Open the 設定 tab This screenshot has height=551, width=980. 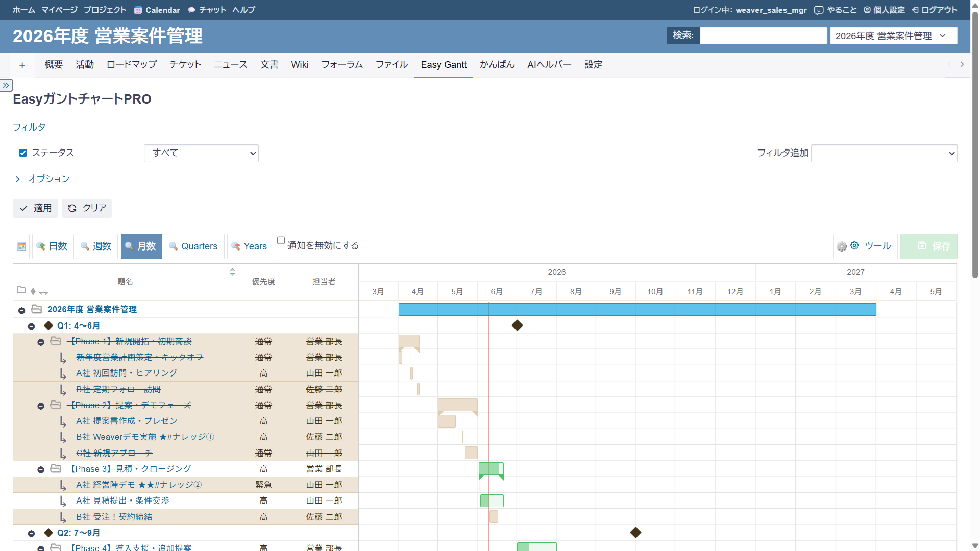point(594,65)
